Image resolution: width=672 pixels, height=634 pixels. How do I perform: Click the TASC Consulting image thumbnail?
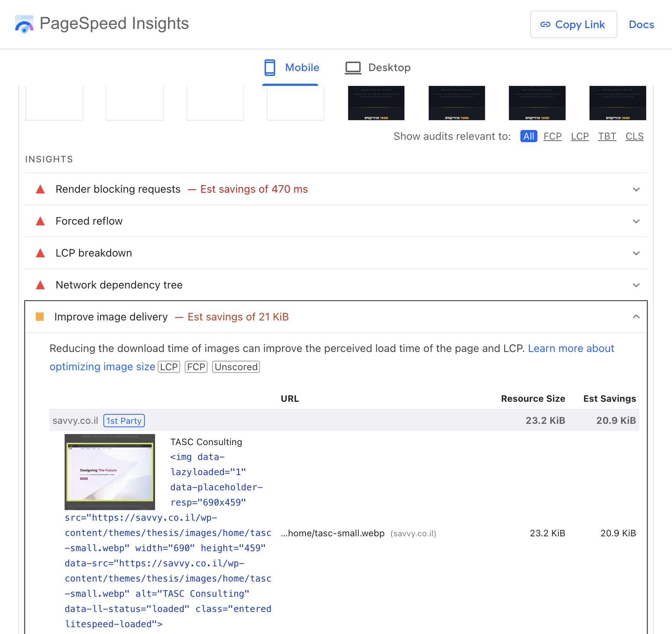tap(110, 472)
